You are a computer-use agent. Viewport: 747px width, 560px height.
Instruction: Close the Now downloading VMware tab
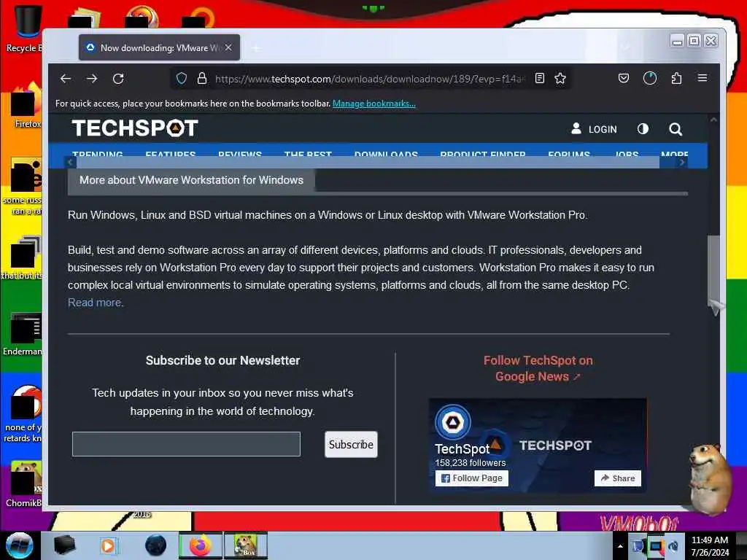tap(228, 47)
